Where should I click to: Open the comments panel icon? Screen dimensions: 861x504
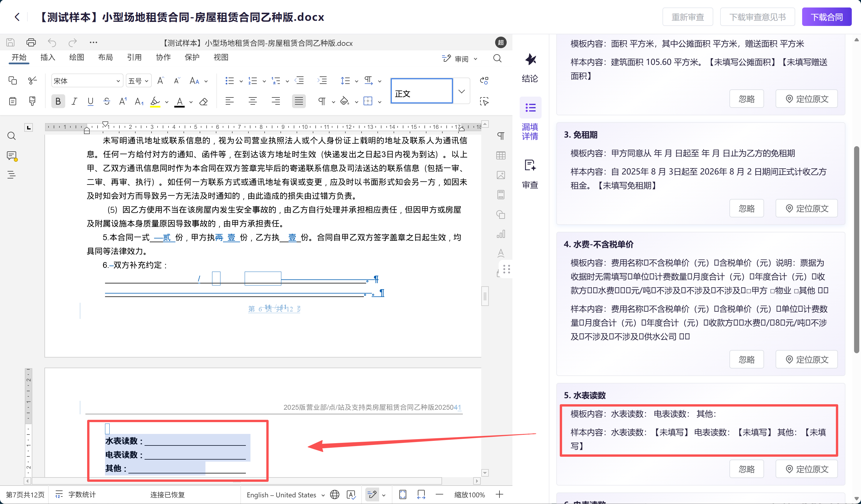pyautogui.click(x=12, y=156)
